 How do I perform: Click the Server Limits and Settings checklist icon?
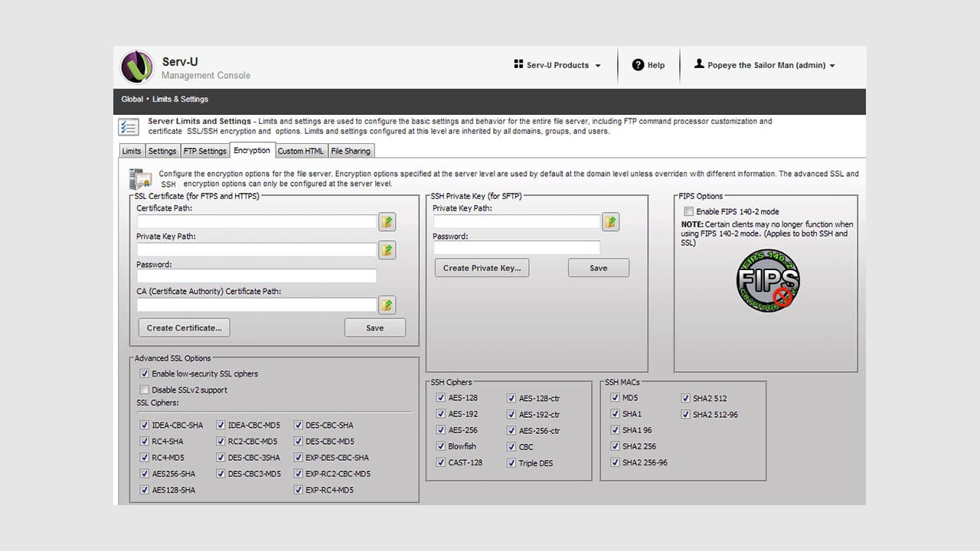coord(129,126)
